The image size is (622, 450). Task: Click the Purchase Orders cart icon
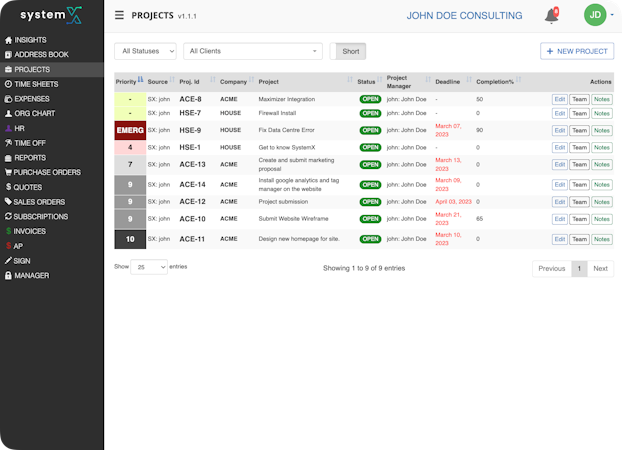[8, 172]
